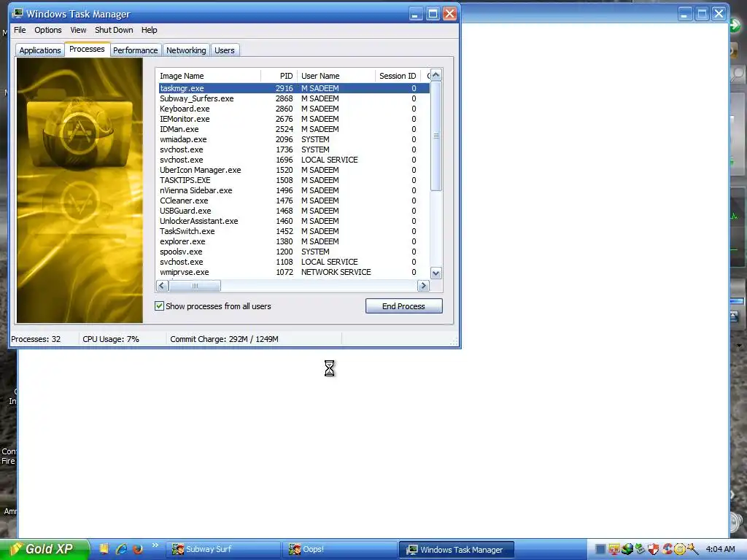
Task: Open the File menu
Action: [20, 30]
